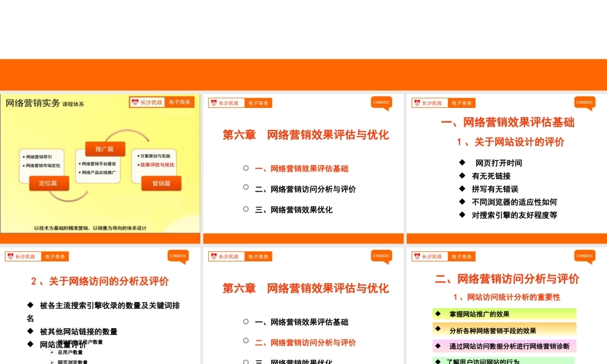
Task: Click diamond bullet before 被其他网站链接的数量
Action: [x=30, y=331]
